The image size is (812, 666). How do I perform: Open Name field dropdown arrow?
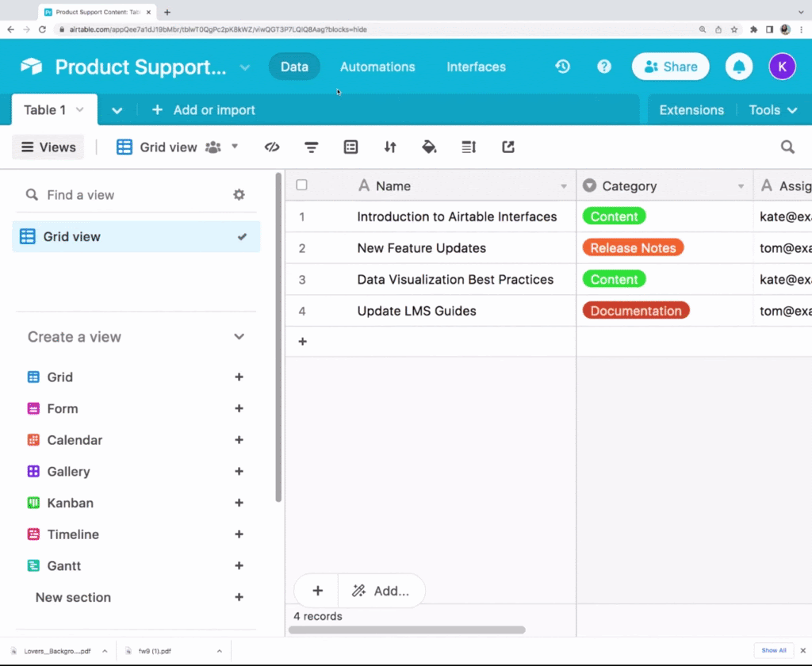tap(564, 186)
